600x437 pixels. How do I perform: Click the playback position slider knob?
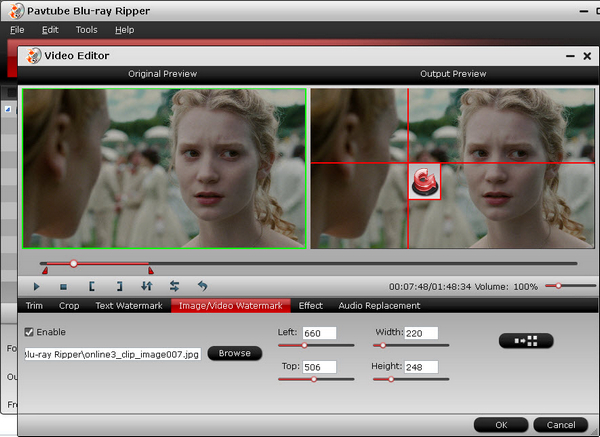pos(73,264)
